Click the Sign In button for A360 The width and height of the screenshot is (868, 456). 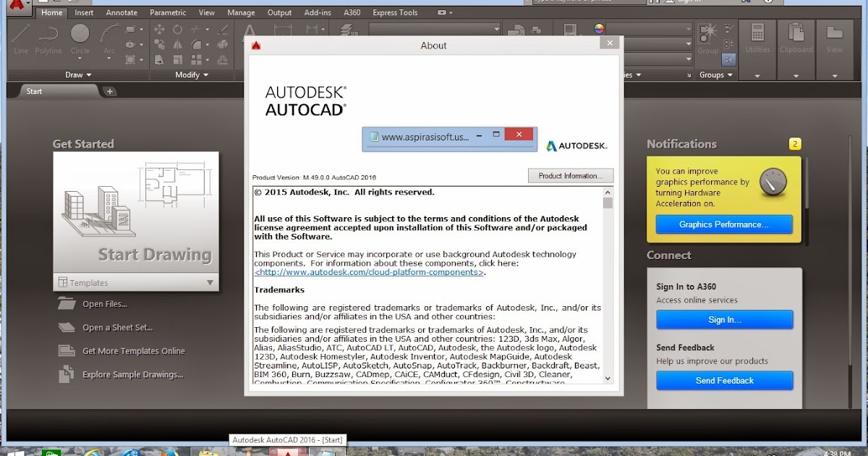[724, 319]
